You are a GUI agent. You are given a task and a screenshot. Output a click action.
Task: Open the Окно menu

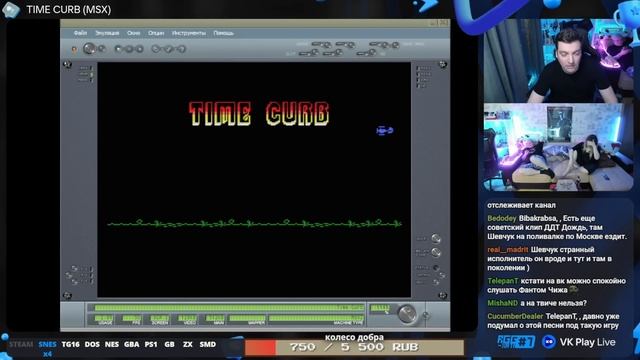[133, 33]
